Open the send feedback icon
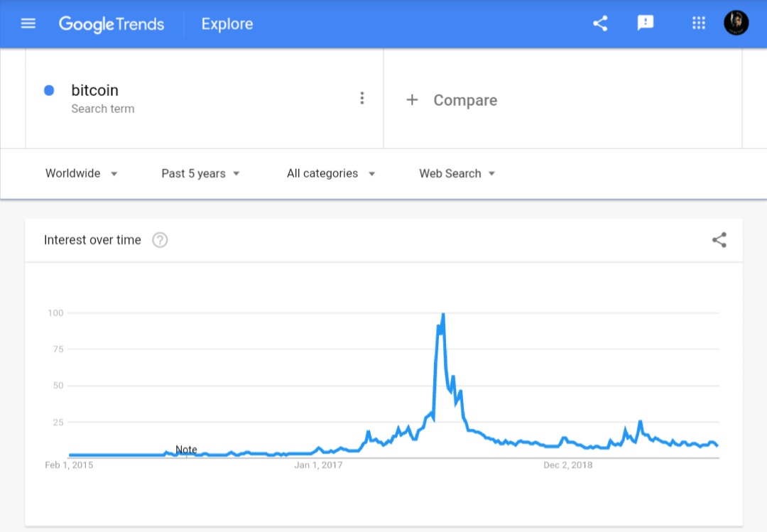This screenshot has width=767, height=532. 645,23
